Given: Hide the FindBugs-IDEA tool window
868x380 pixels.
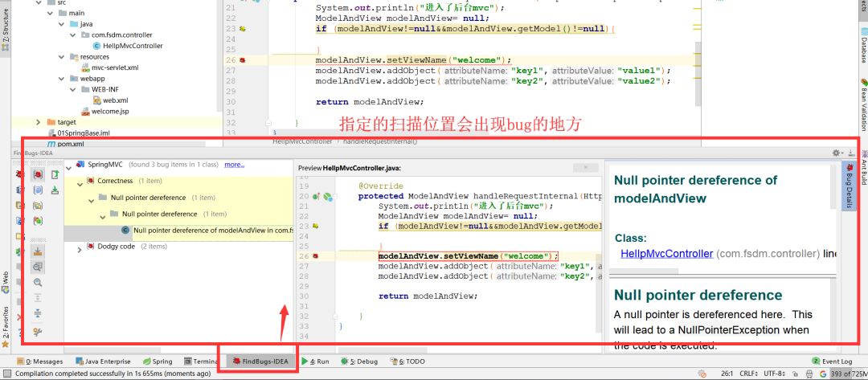Looking at the screenshot, I should pos(851,153).
